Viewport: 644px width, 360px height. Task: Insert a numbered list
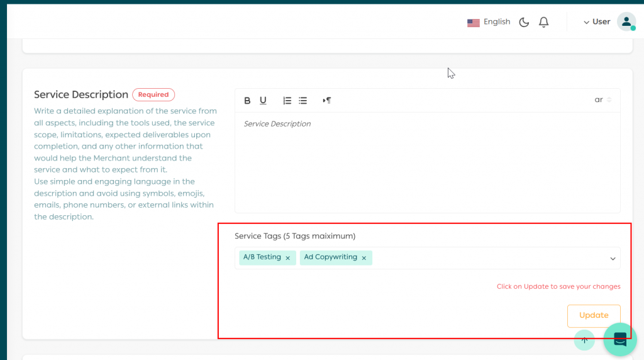click(x=287, y=101)
